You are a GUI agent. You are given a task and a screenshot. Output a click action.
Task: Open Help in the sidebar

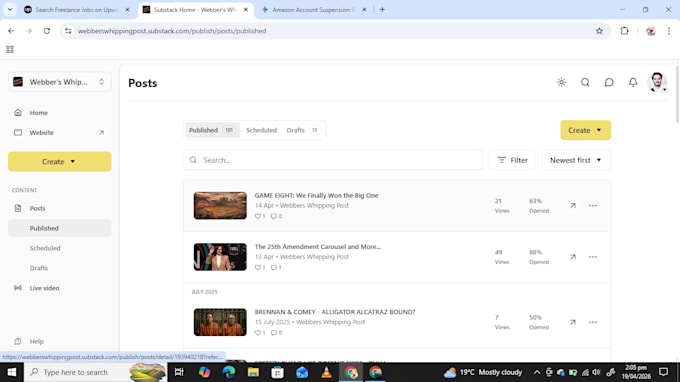tap(36, 341)
